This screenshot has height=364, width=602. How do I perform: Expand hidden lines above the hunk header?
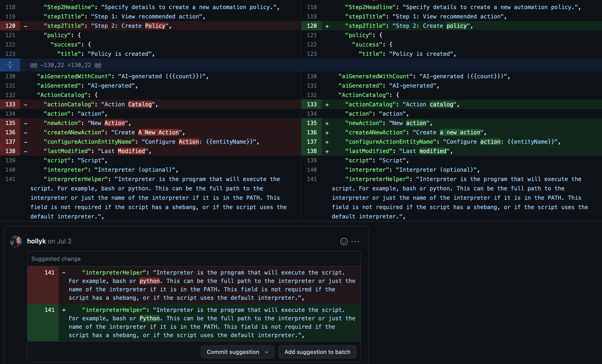click(10, 65)
